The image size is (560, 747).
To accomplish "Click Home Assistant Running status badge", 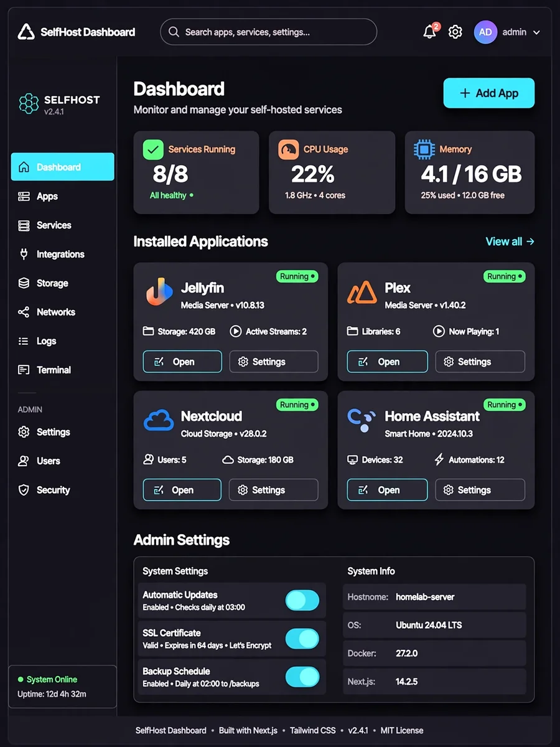I will click(505, 405).
